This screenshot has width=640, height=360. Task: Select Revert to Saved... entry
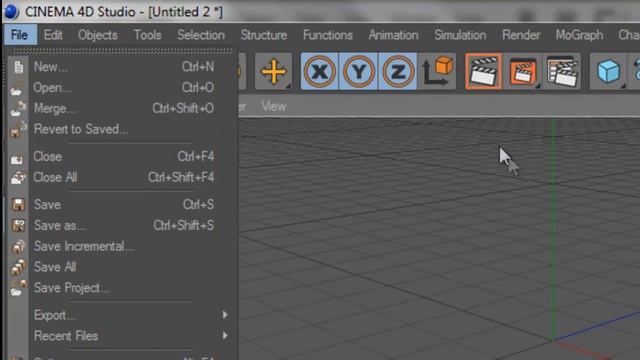[122, 129]
